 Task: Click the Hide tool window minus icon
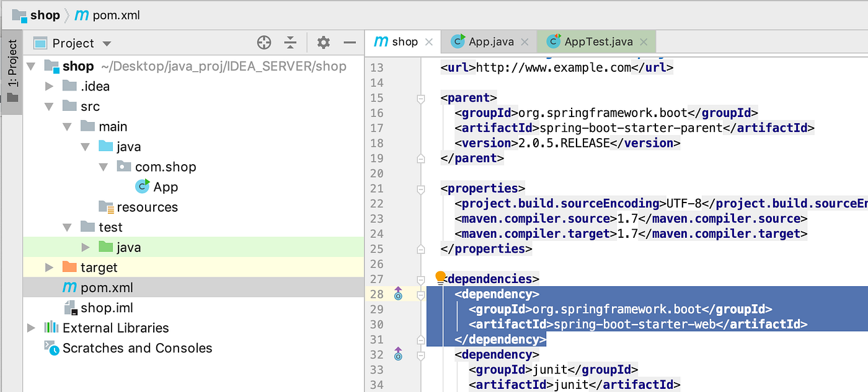point(349,42)
